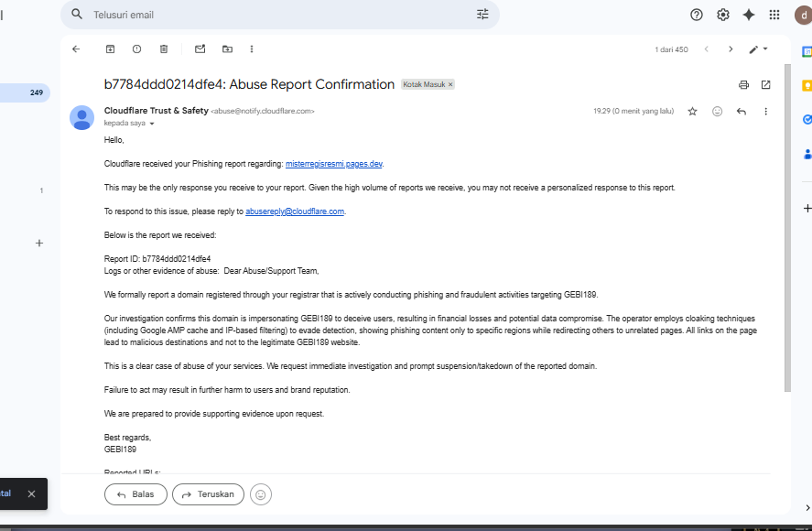Show search filter options
The height and width of the screenshot is (531, 812).
click(x=482, y=15)
